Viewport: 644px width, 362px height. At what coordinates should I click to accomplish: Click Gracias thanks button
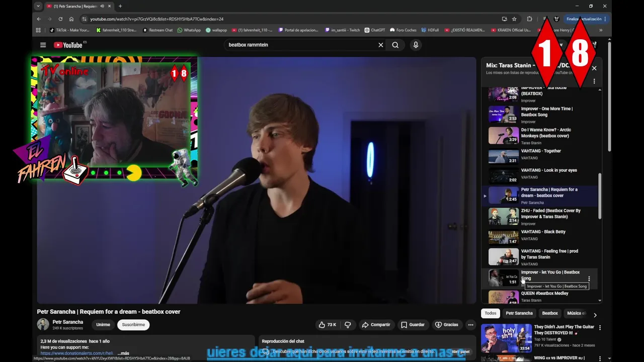coord(447,325)
